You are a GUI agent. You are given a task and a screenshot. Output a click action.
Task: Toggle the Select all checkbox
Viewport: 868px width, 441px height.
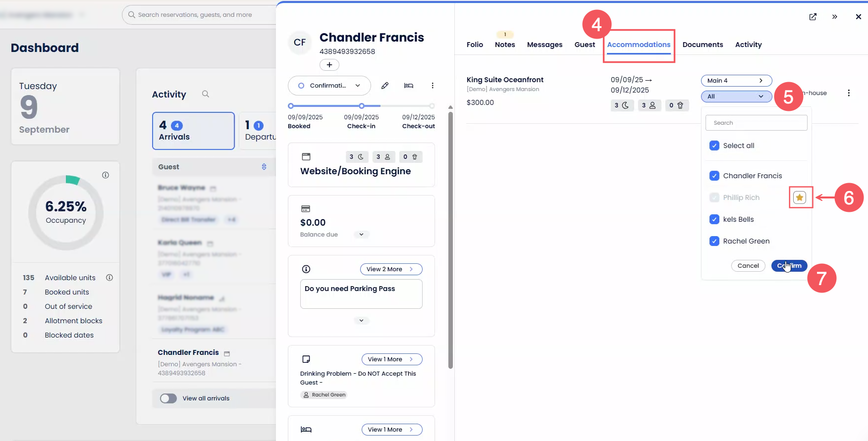[x=714, y=146]
